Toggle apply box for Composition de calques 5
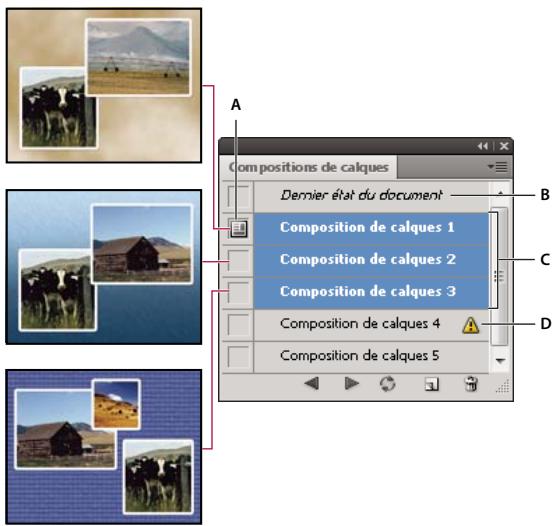The image size is (556, 526). pos(238,357)
